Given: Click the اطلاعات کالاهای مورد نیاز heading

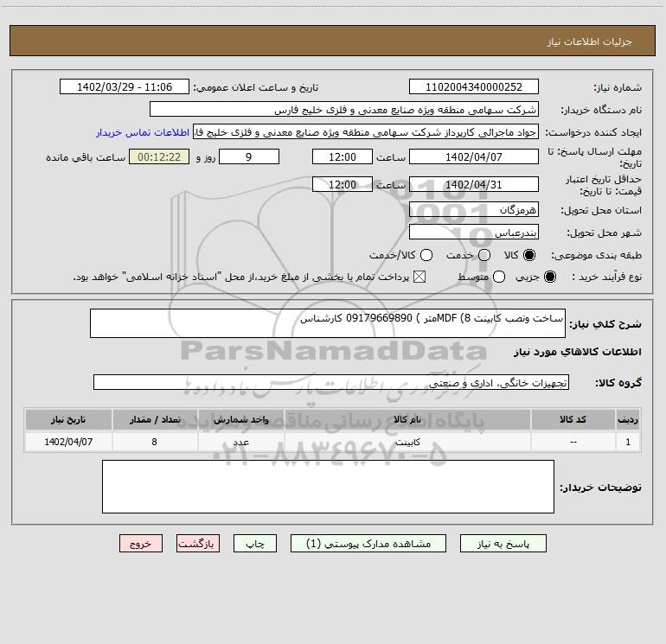Looking at the screenshot, I should tap(577, 352).
